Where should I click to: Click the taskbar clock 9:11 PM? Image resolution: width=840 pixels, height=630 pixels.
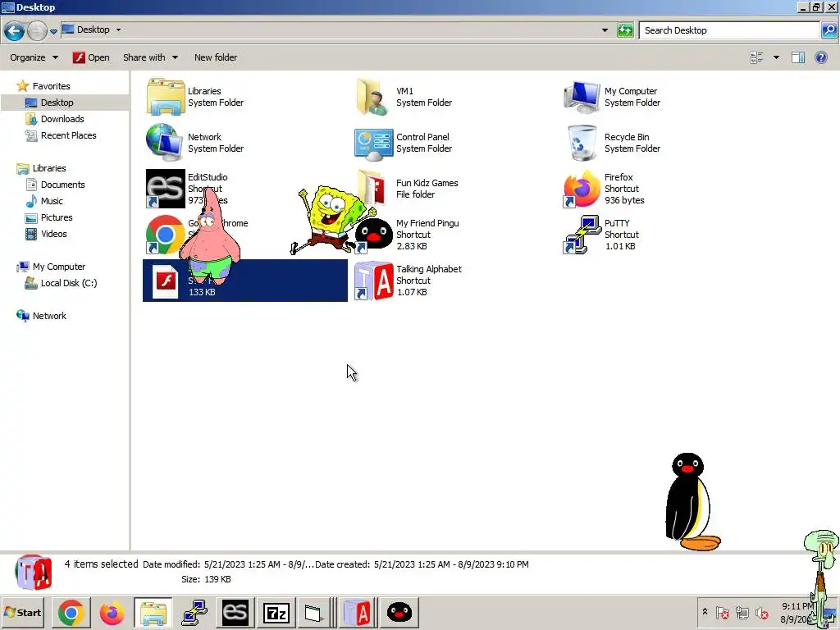pos(797,606)
